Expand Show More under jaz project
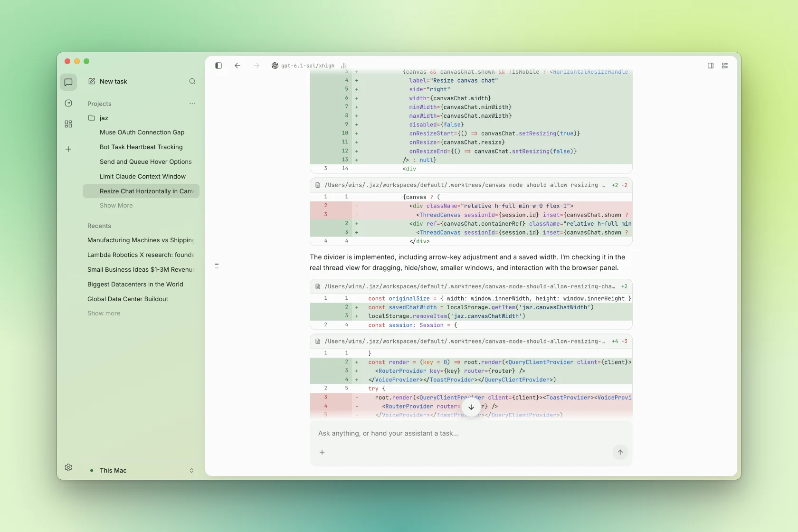Image resolution: width=798 pixels, height=532 pixels. (x=116, y=205)
